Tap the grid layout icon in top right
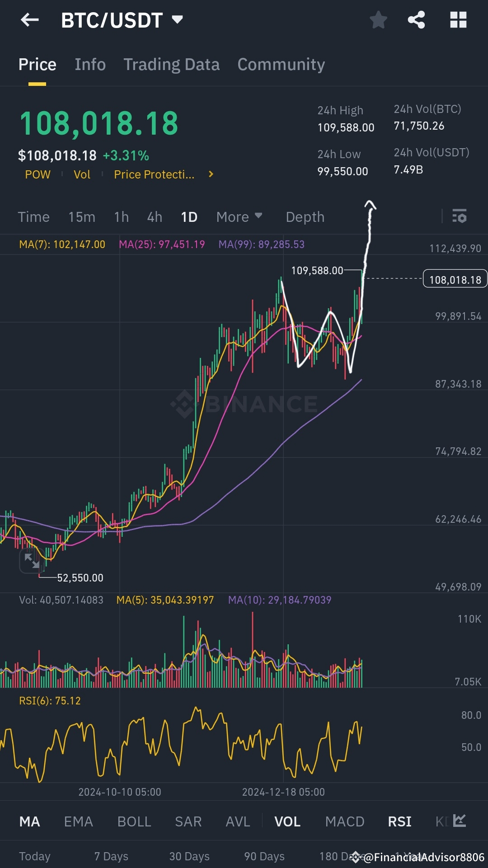This screenshot has height=868, width=488. (459, 20)
